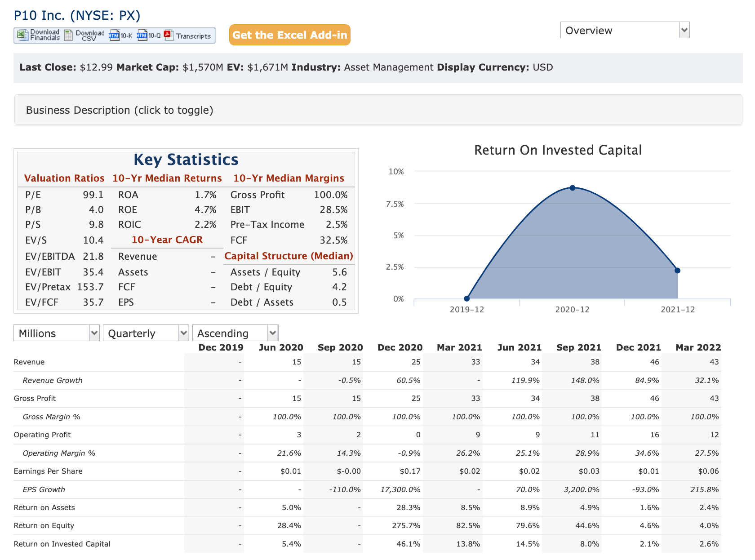Image resolution: width=755 pixels, height=560 pixels.
Task: Click the Sep 2021 column header
Action: pos(578,347)
